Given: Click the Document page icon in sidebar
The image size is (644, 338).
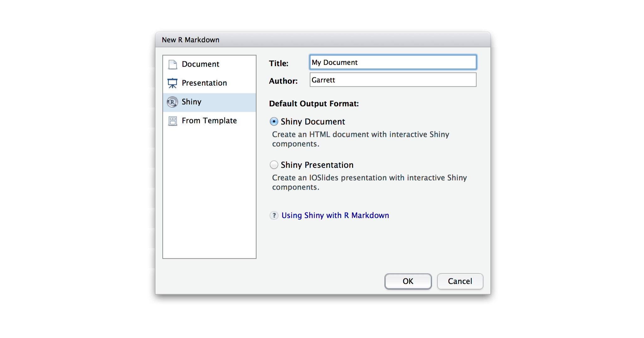Looking at the screenshot, I should [x=172, y=64].
